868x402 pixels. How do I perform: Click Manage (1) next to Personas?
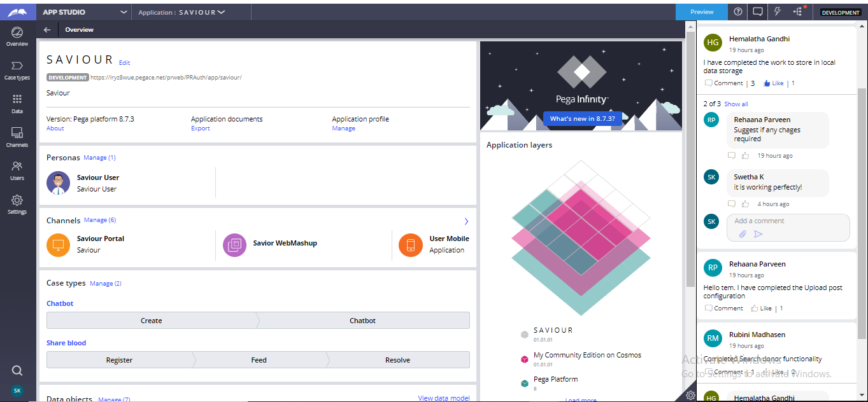click(x=100, y=158)
